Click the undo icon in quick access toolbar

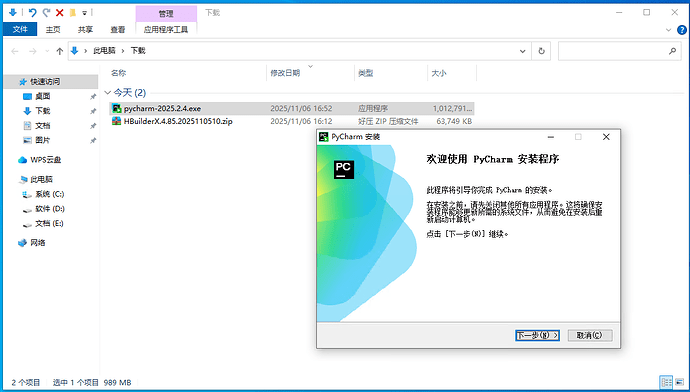pyautogui.click(x=32, y=13)
